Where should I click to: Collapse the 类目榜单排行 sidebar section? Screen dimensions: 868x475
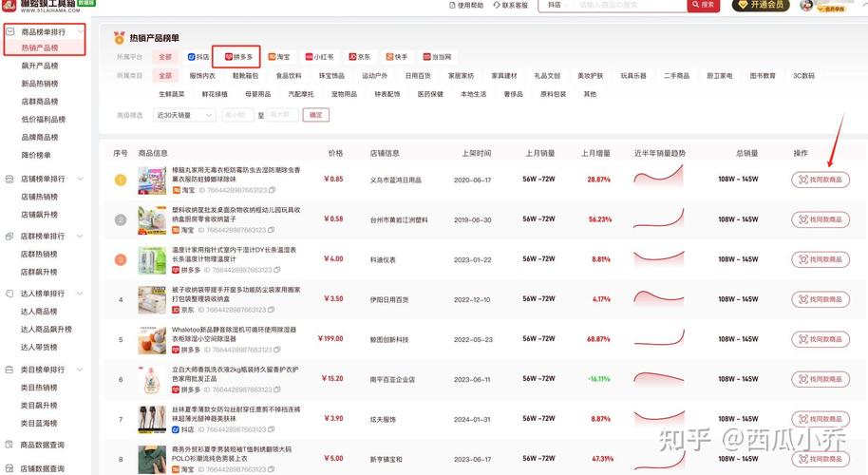coord(81,370)
